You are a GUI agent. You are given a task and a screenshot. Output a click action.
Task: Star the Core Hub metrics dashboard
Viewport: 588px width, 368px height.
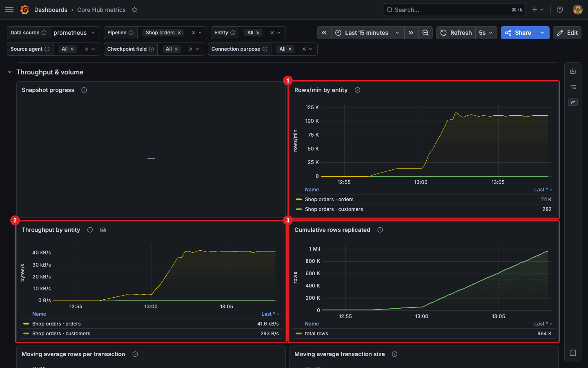pos(135,10)
